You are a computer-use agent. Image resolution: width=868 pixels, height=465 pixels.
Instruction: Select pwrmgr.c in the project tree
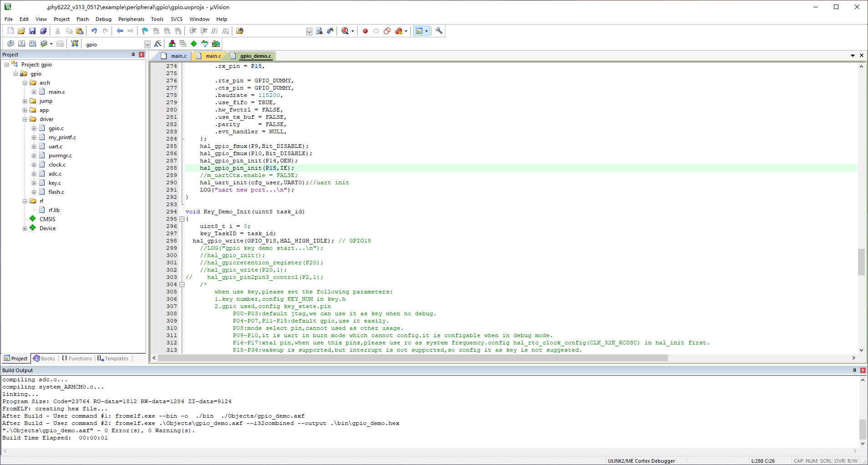coord(60,156)
